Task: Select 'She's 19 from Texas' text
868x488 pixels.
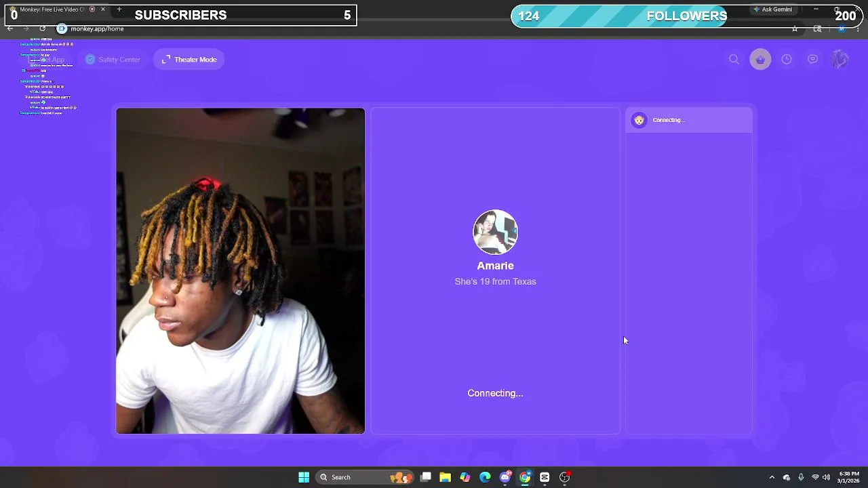Action: (x=495, y=281)
